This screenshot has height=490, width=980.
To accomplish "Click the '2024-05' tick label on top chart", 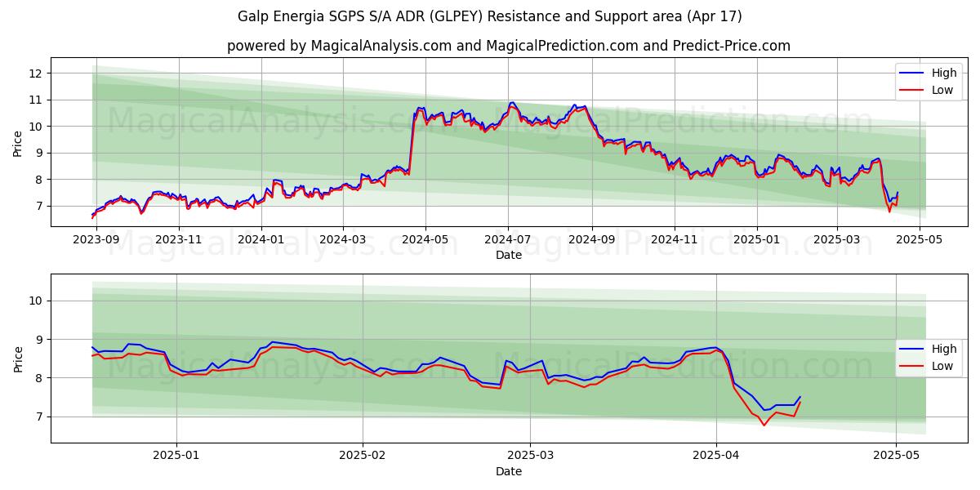I will click(x=425, y=239).
